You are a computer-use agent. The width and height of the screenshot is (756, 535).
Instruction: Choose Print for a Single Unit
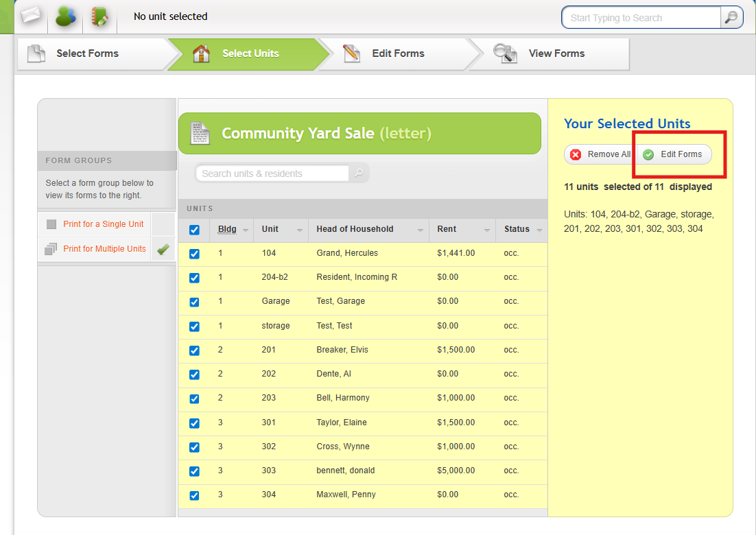pos(103,224)
